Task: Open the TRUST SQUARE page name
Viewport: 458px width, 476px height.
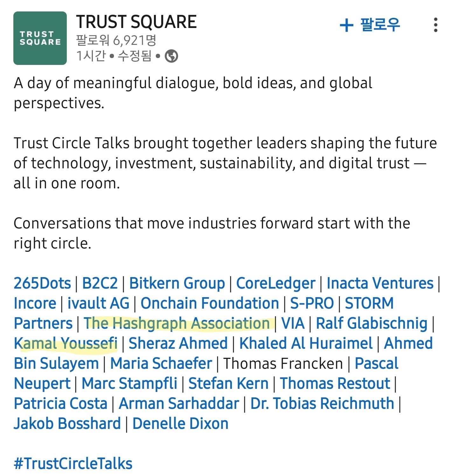Action: click(x=136, y=22)
